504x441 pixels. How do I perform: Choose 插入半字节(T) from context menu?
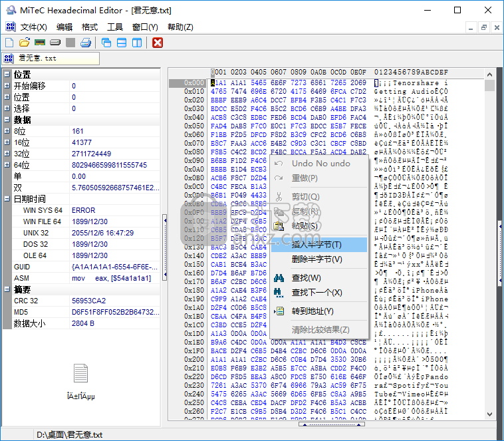point(319,245)
